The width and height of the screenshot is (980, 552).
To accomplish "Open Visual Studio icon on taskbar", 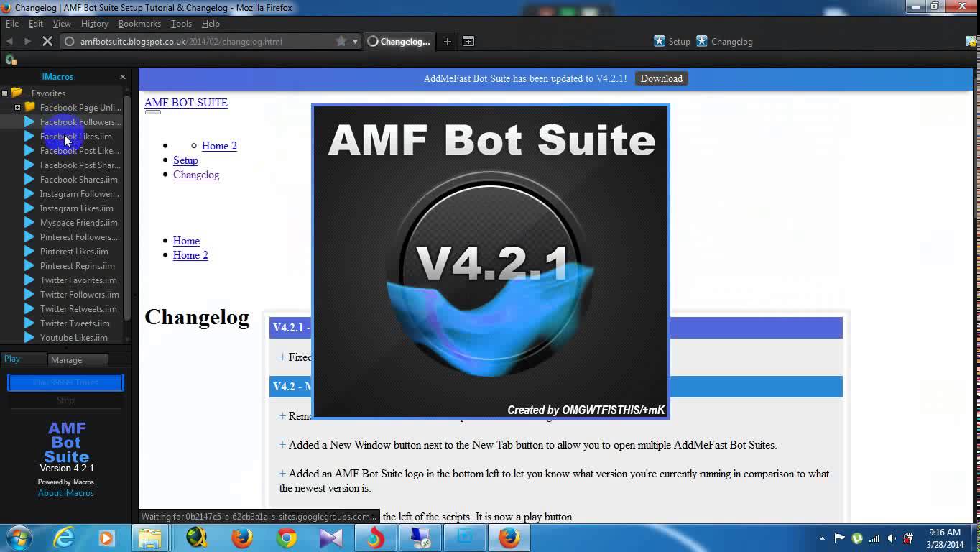I will coord(331,538).
